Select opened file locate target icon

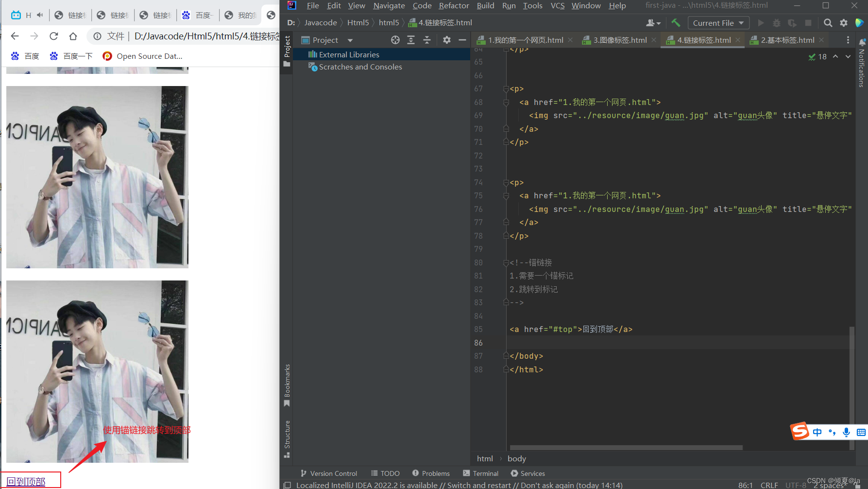[395, 40]
